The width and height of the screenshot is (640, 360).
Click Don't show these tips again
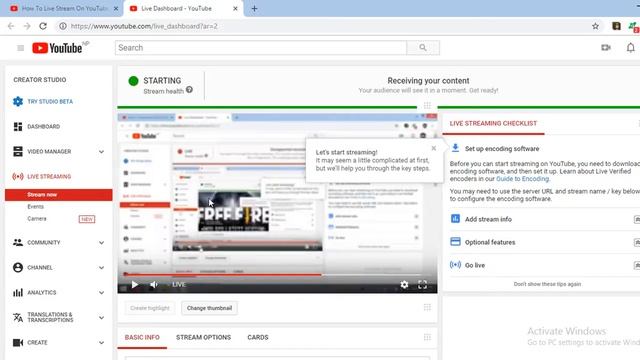pos(547,284)
